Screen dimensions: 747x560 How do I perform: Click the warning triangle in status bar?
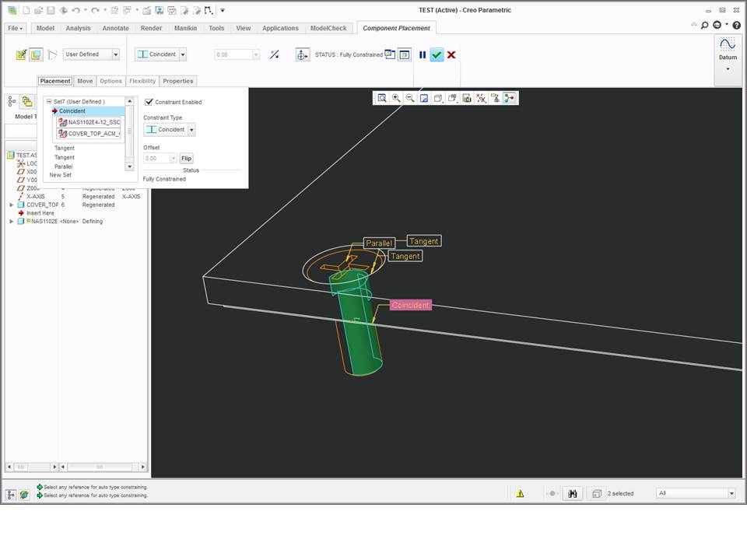(x=521, y=494)
